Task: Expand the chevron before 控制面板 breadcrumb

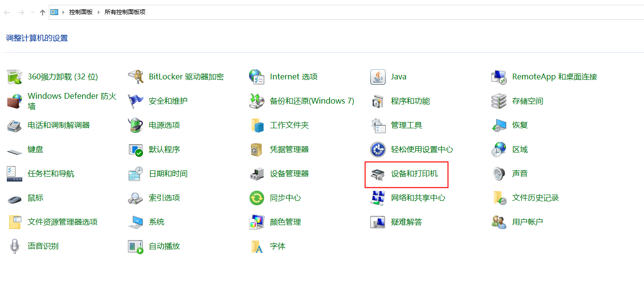Action: 63,12
